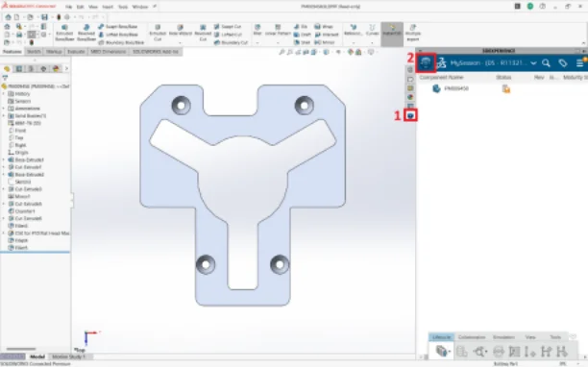The height and width of the screenshot is (368, 588).
Task: Select the Chamfer1 feature in tree
Action: 25,211
